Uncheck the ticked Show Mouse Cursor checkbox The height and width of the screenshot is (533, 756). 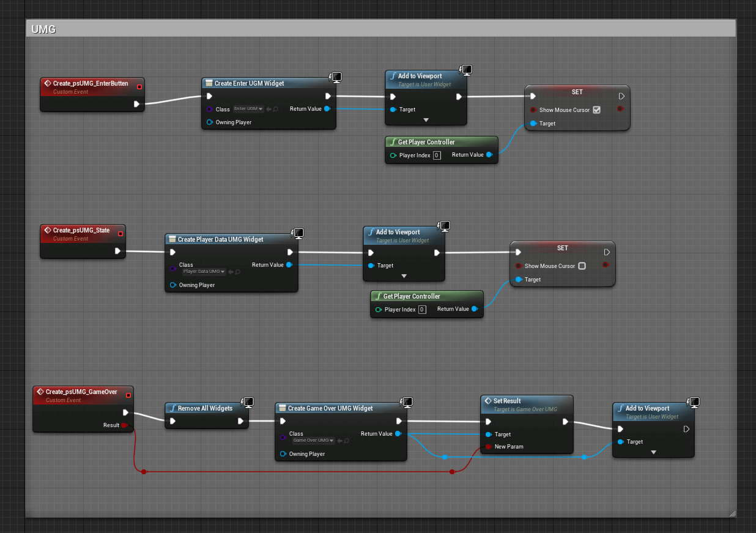tap(596, 110)
